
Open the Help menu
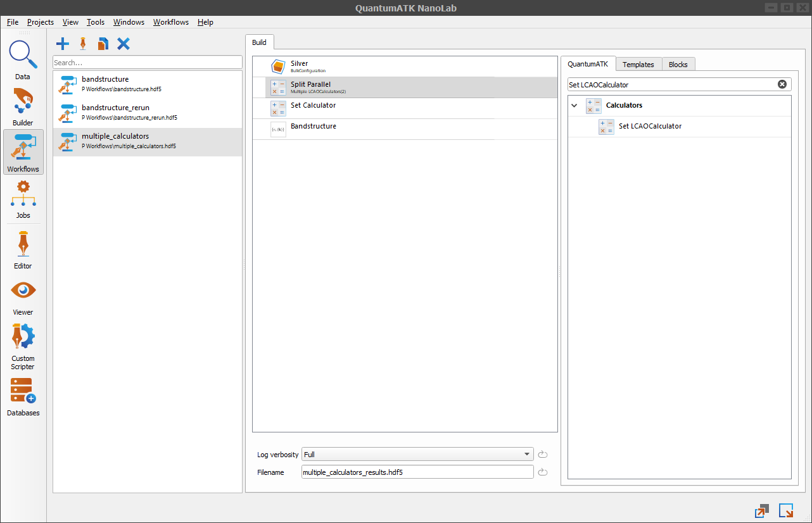[x=205, y=22]
